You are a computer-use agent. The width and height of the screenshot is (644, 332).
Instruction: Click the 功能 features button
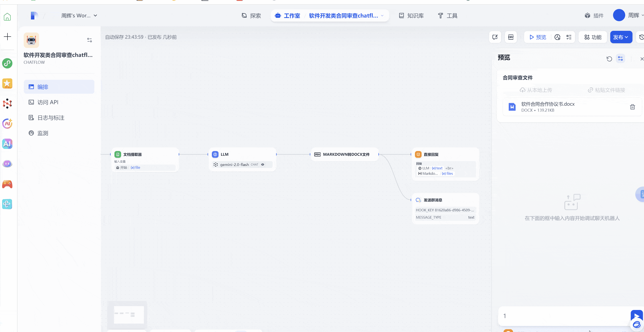[x=593, y=37]
